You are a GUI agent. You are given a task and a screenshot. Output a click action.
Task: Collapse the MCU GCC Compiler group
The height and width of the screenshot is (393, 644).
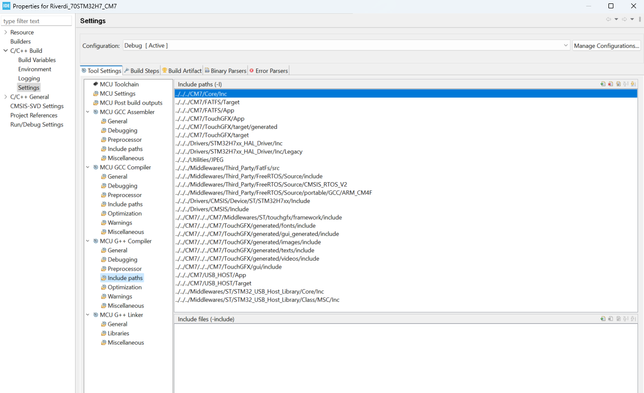point(87,167)
